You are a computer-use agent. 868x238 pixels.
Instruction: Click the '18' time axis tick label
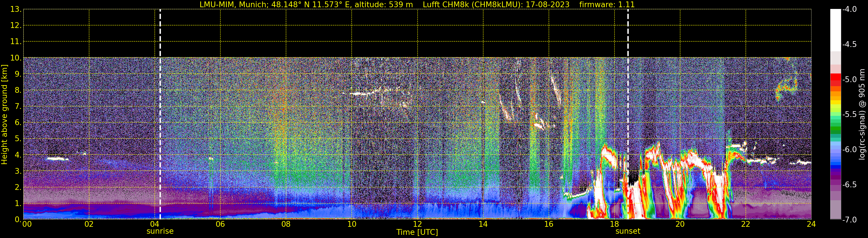614,224
